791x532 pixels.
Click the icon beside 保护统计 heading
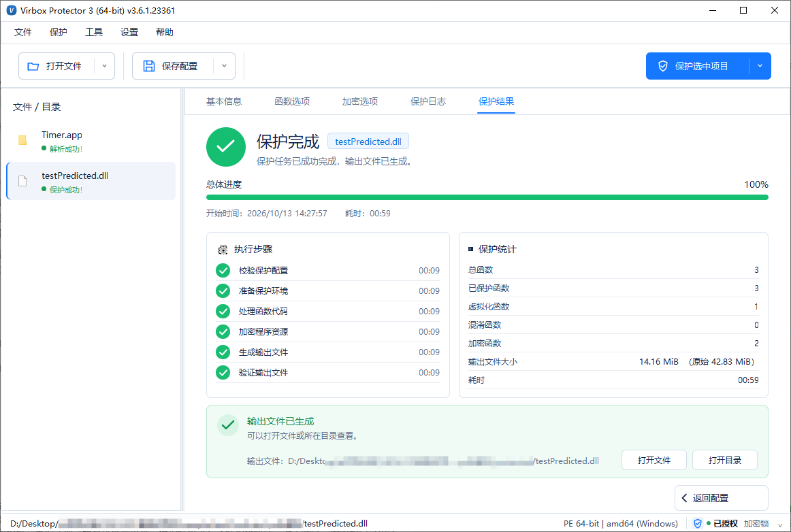(x=470, y=249)
